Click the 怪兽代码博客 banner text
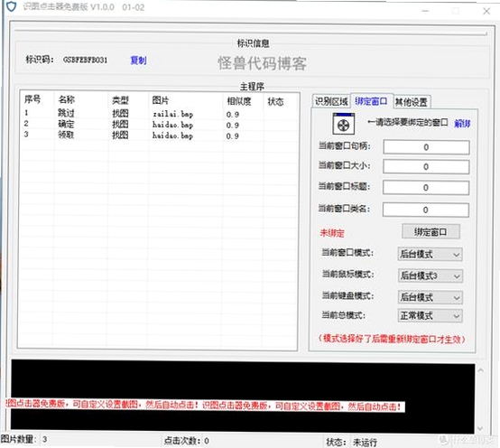The height and width of the screenshot is (448, 500). point(262,63)
